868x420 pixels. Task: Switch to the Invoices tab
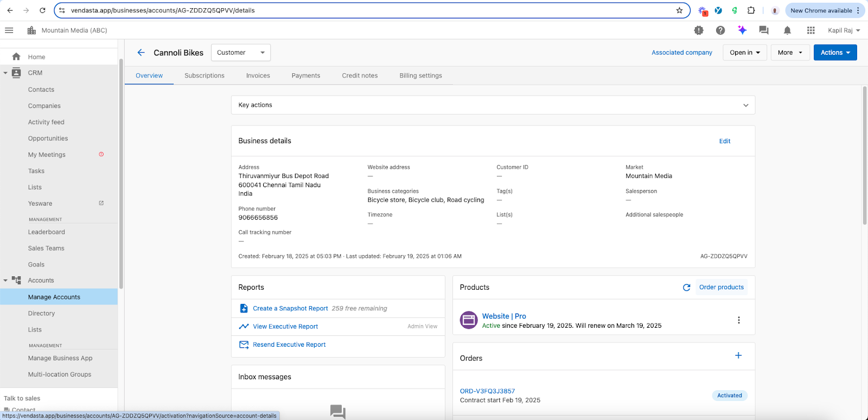[258, 75]
